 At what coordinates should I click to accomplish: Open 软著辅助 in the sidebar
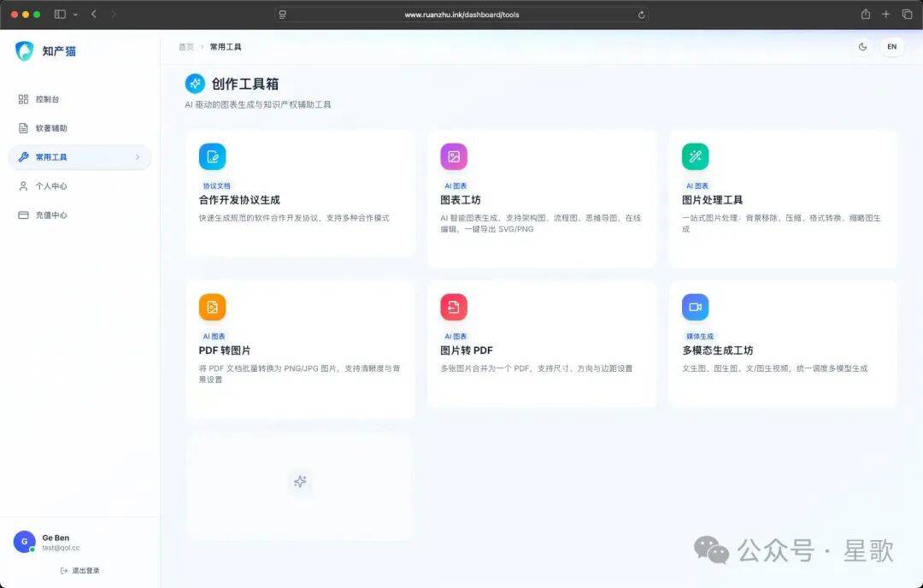[50, 128]
